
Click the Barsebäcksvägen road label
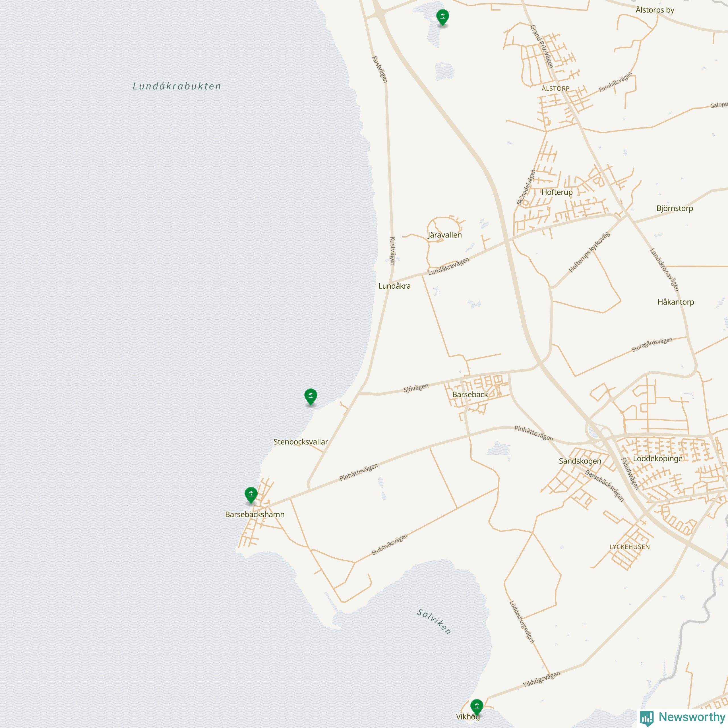tap(604, 486)
